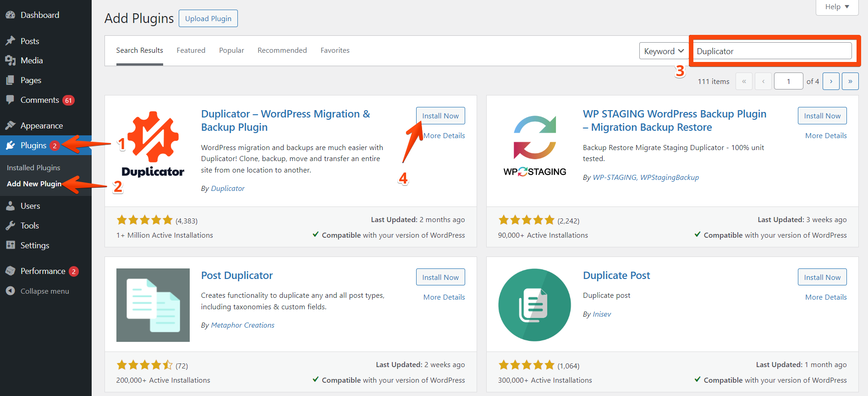Expand the Help dropdown tab
868x396 pixels.
point(837,7)
